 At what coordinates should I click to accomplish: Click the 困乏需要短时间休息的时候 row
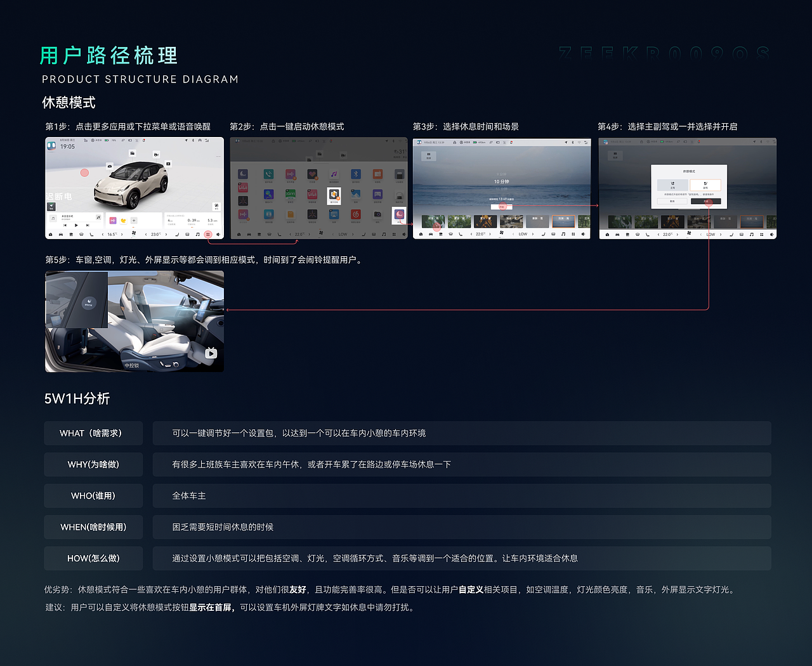pyautogui.click(x=462, y=527)
